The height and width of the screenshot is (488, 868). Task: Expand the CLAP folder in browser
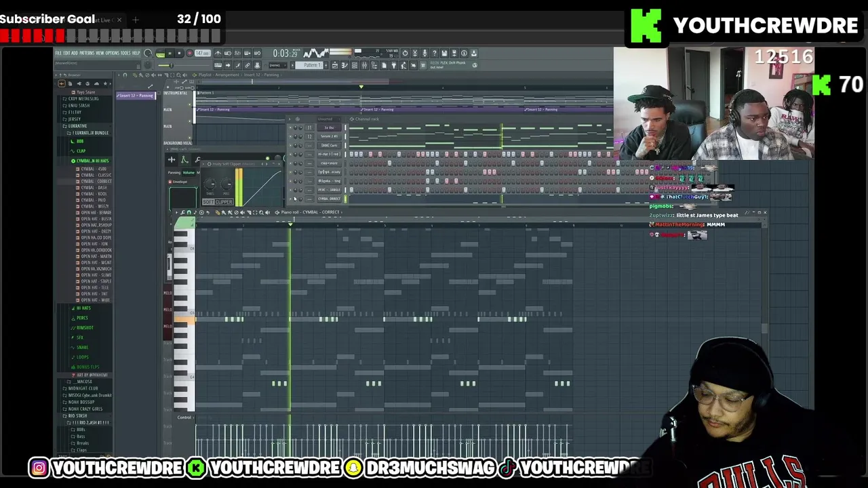(78, 151)
